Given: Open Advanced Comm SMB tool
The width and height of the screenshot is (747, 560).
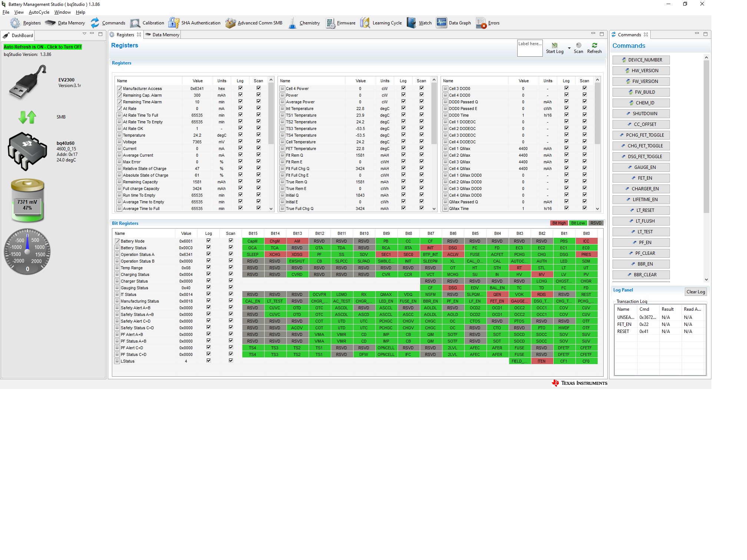Looking at the screenshot, I should [254, 23].
